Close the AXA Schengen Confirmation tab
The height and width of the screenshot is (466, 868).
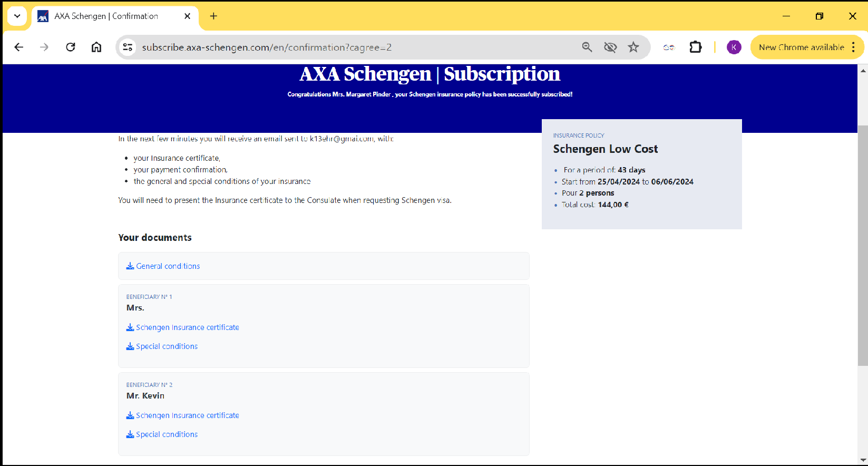pyautogui.click(x=187, y=16)
